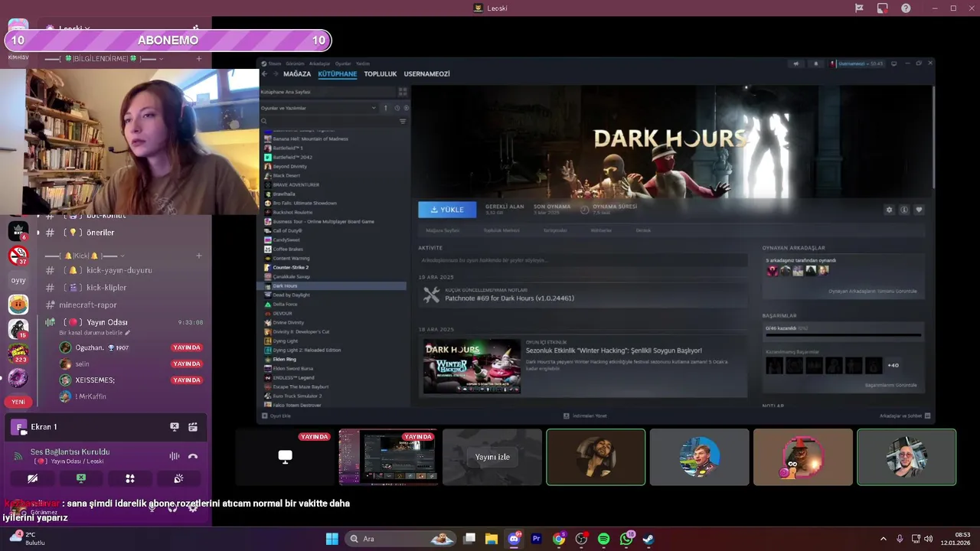Collapse the Kick category in Discord
This screenshot has height=551, width=980.
coord(84,256)
